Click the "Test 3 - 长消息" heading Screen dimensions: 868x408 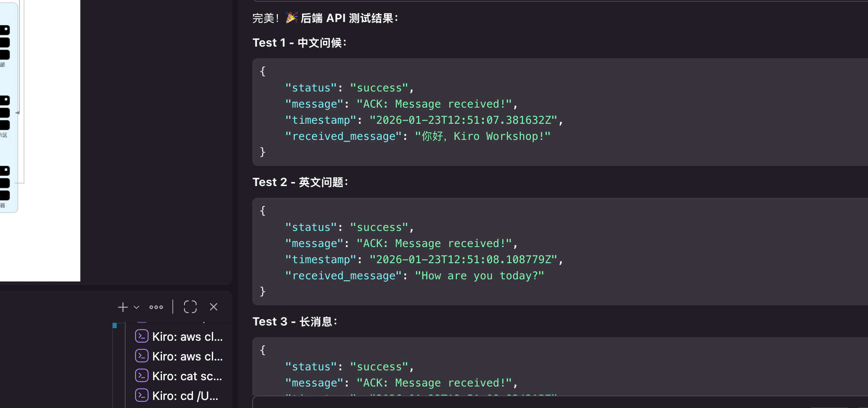(x=295, y=322)
